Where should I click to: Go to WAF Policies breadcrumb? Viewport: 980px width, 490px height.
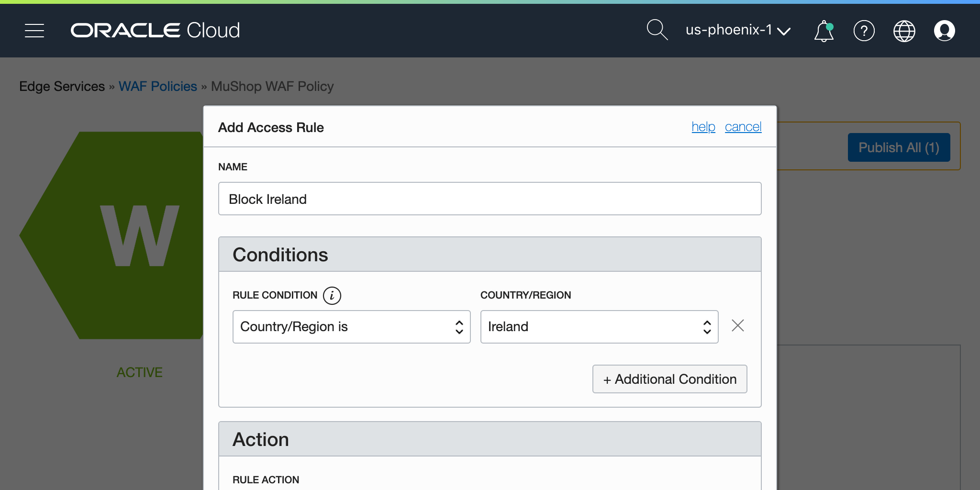pyautogui.click(x=157, y=86)
